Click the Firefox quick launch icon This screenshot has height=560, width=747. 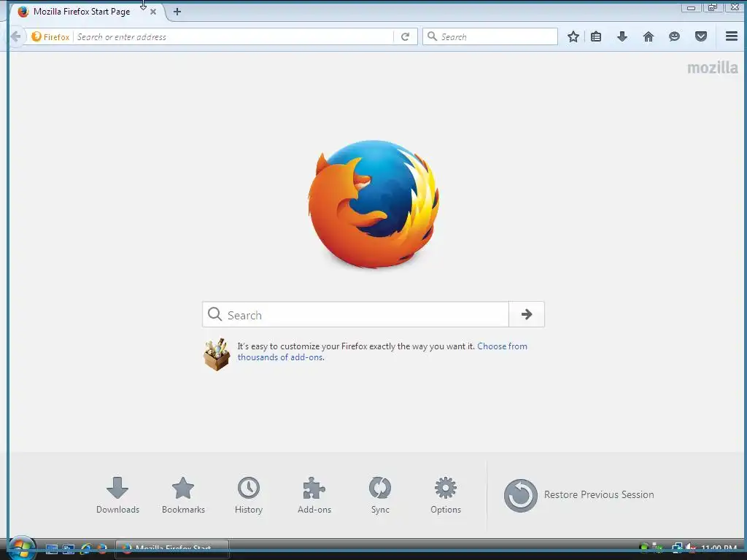click(102, 549)
